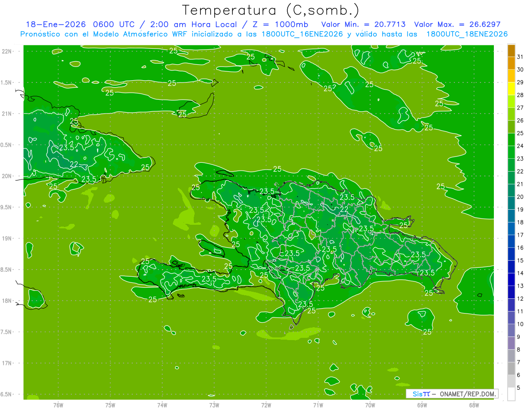Image resolution: width=532 pixels, height=411 pixels.
Task: Click the orange-brown swatch at the top of the color legend
Action: [x=512, y=51]
